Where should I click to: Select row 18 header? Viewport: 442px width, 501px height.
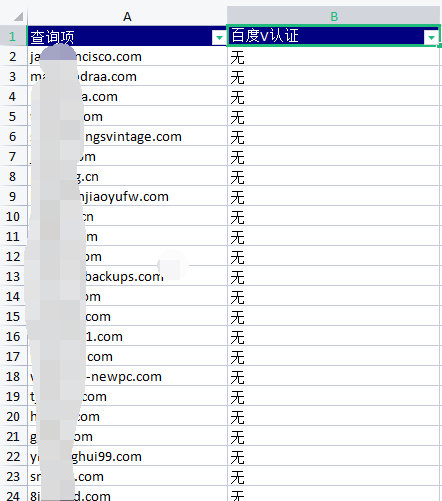click(x=13, y=376)
